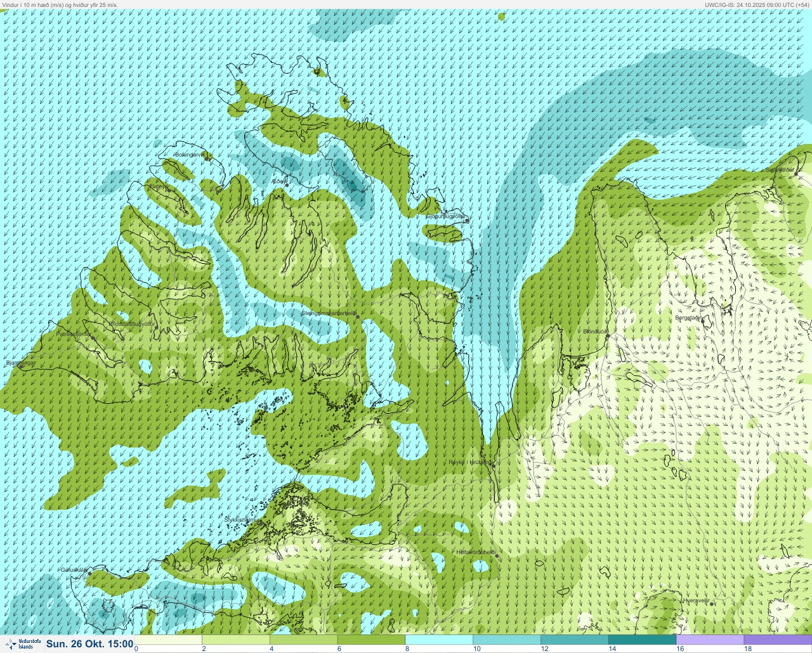Click the 6–8 m/s legend swatch
This screenshot has height=653, width=812.
(371, 640)
